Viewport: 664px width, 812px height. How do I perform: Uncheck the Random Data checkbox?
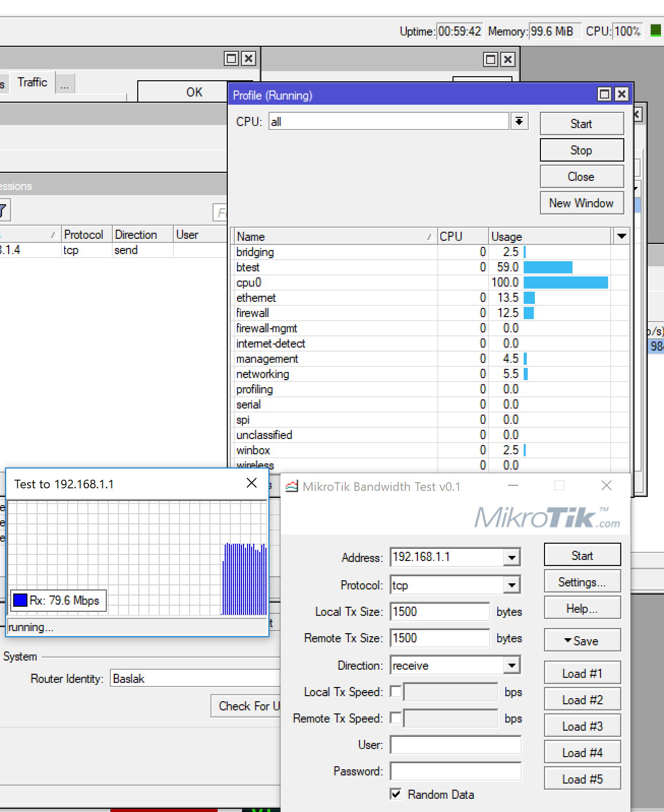click(x=396, y=794)
